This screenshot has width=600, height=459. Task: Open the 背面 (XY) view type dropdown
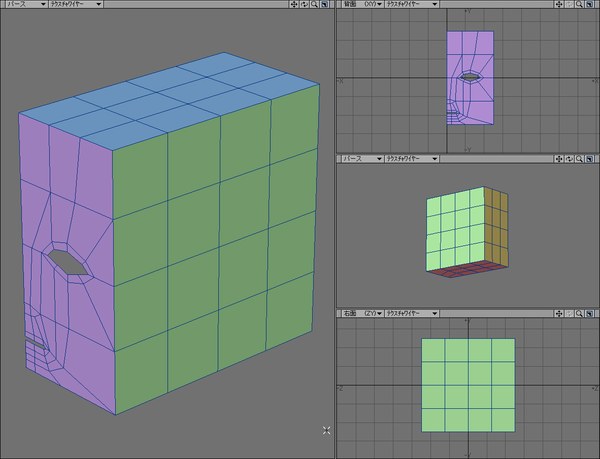tap(362, 4)
